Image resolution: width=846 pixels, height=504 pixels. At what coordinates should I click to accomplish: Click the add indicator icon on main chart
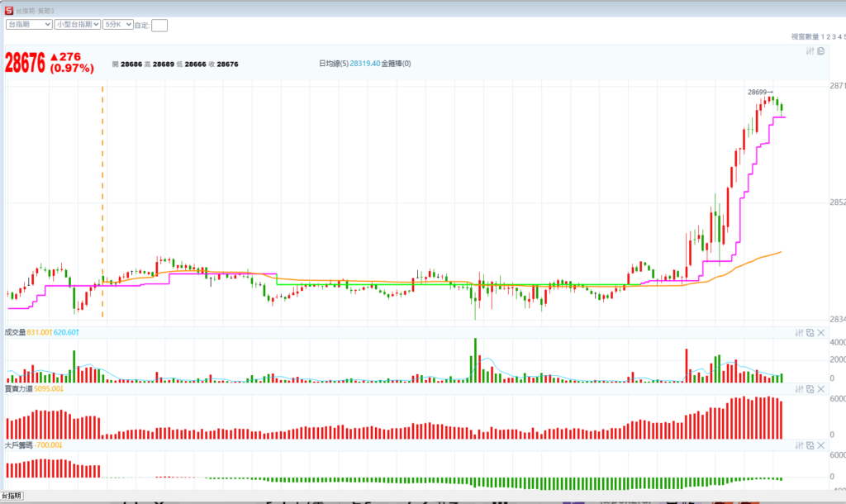(820, 51)
